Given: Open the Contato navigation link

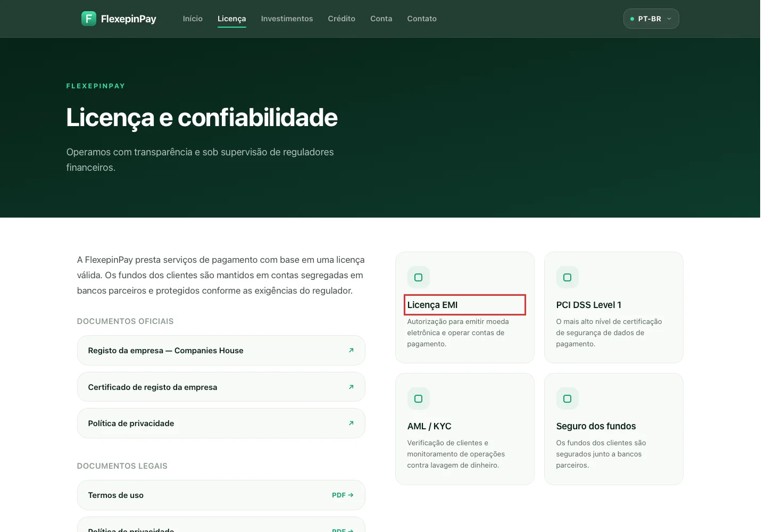Looking at the screenshot, I should tap(422, 19).
